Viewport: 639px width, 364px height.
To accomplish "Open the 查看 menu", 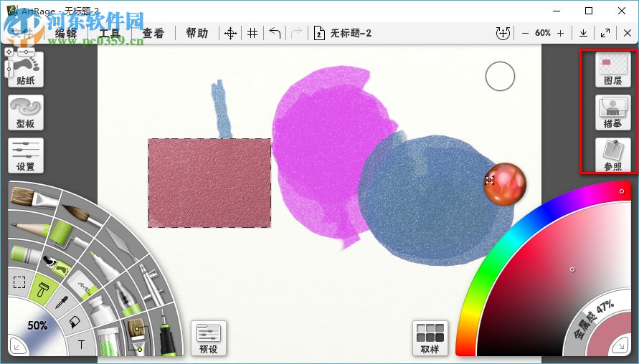I will [153, 33].
